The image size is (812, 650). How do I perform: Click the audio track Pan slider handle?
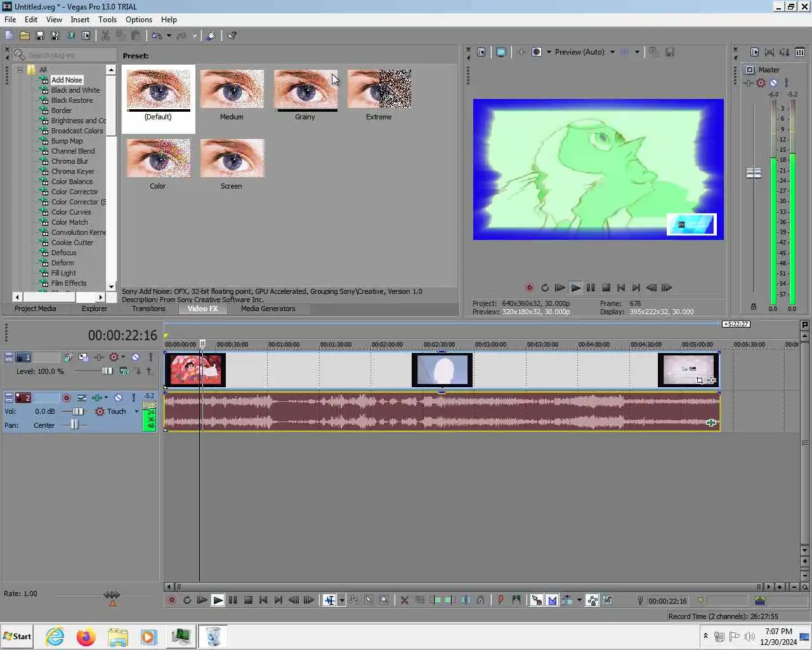(75, 425)
